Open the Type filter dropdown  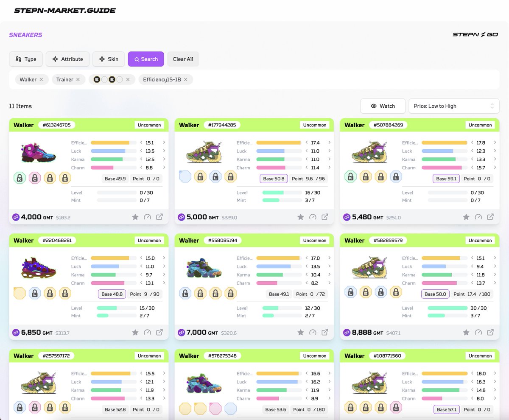point(26,59)
